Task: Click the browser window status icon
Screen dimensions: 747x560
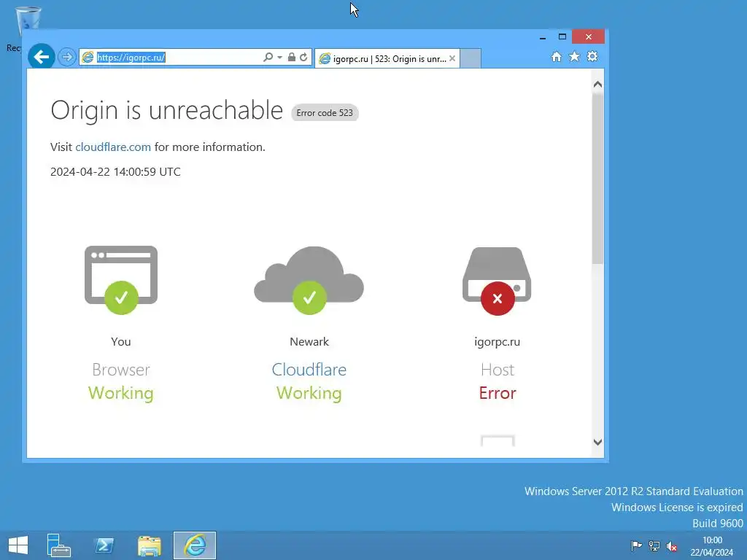Action: (x=121, y=280)
